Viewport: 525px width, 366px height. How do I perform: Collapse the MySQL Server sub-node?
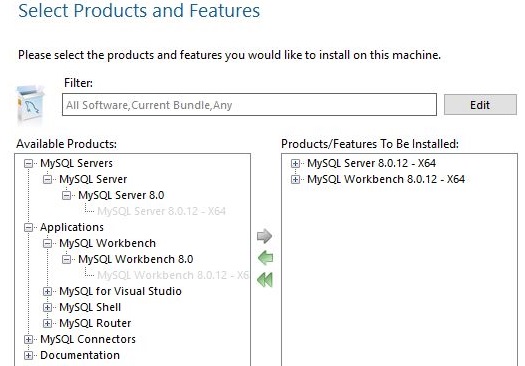48,179
